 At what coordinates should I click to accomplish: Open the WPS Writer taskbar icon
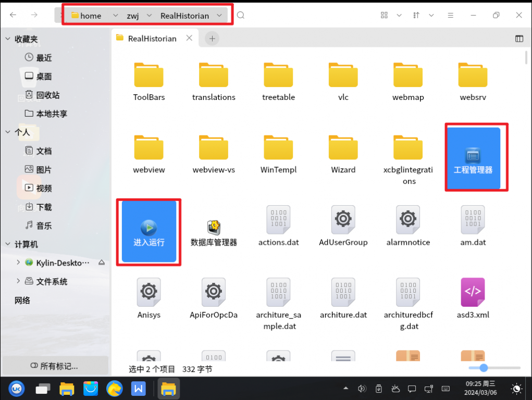pos(139,389)
